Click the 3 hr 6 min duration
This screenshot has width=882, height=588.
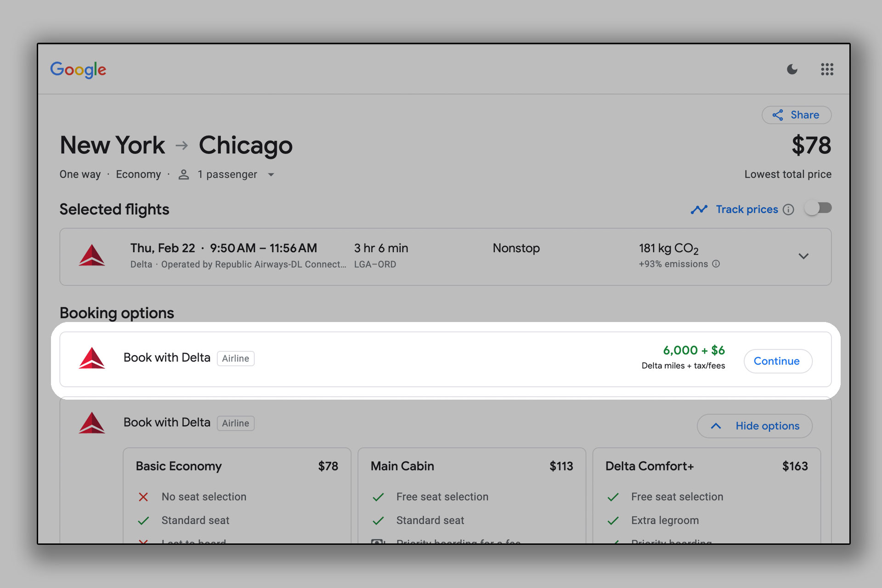click(x=381, y=248)
